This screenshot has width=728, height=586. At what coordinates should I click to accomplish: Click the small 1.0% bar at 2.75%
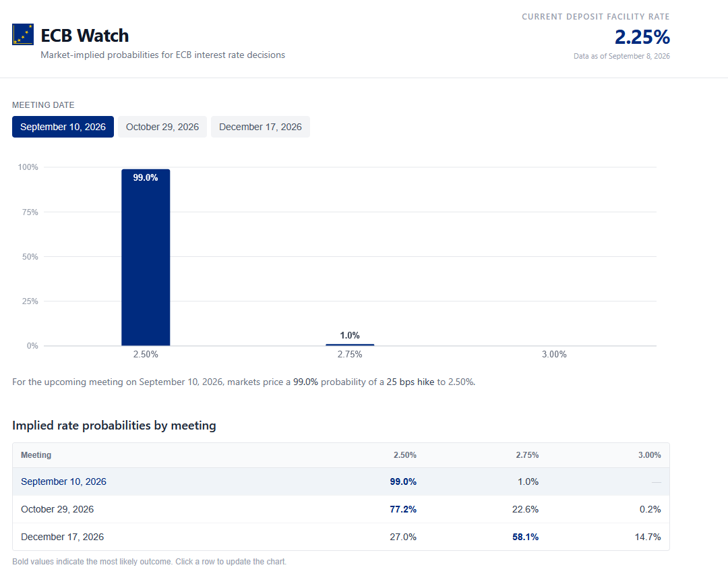(350, 345)
